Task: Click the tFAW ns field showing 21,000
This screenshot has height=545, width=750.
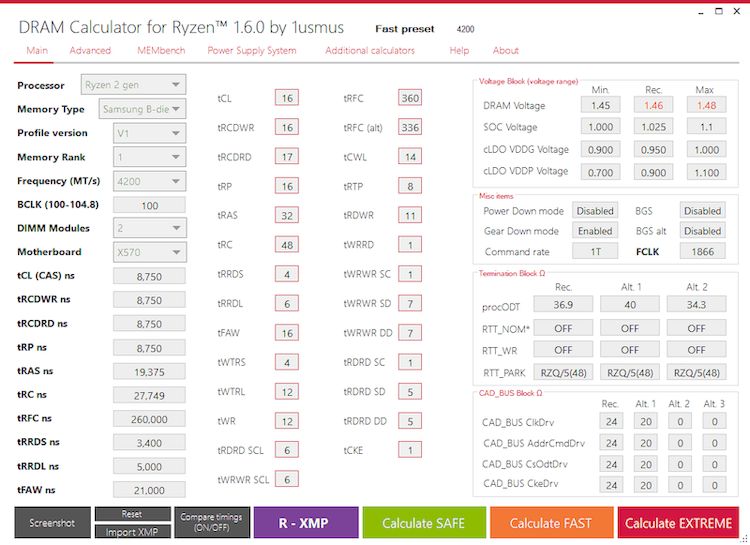Action: (x=149, y=490)
